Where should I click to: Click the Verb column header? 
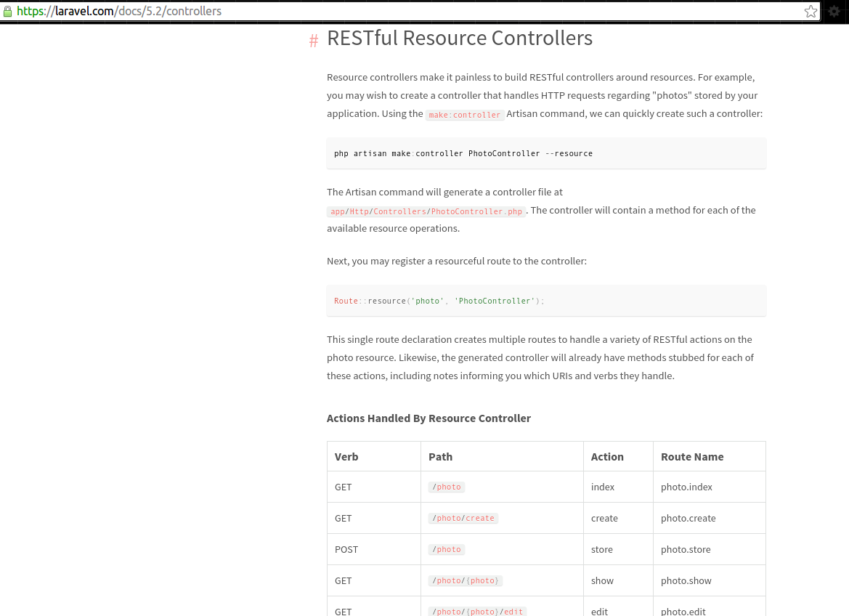pos(346,457)
